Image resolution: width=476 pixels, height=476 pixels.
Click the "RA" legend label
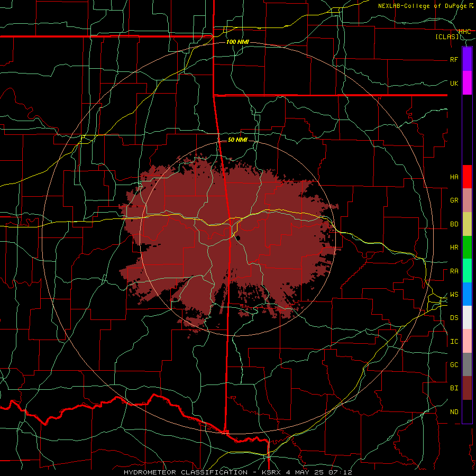pos(454,271)
